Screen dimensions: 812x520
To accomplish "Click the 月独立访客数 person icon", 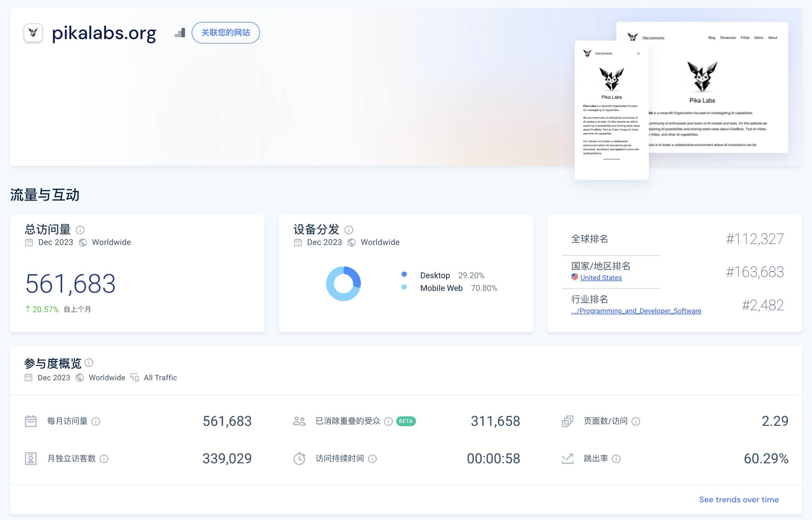I will tap(31, 459).
